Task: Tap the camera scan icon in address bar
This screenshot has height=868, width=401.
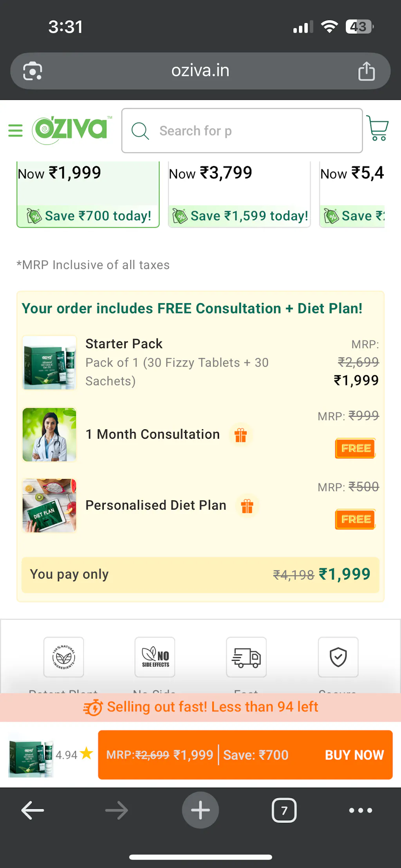Action: coord(33,71)
